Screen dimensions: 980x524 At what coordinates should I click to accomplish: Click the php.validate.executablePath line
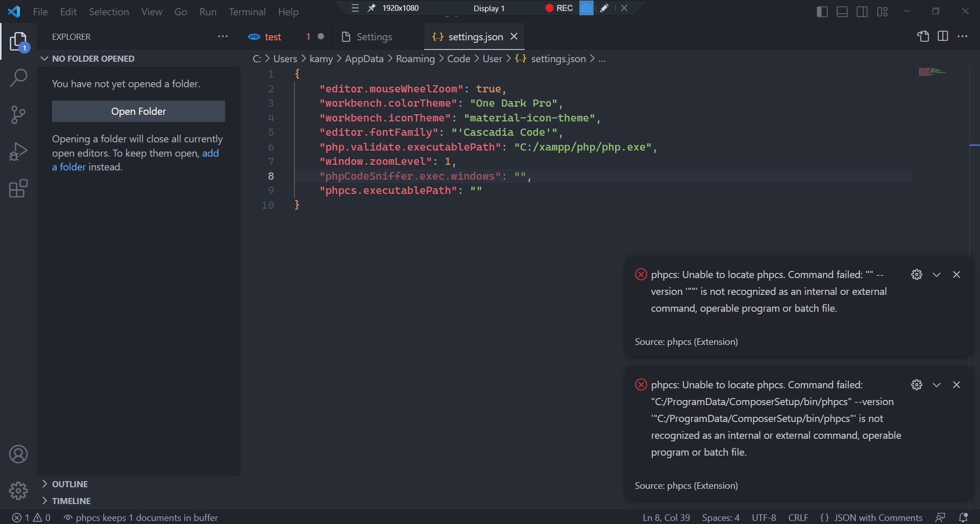488,147
